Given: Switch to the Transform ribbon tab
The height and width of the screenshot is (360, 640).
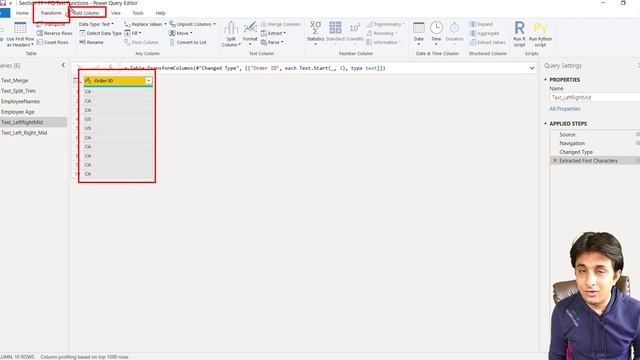Looking at the screenshot, I should tap(51, 13).
